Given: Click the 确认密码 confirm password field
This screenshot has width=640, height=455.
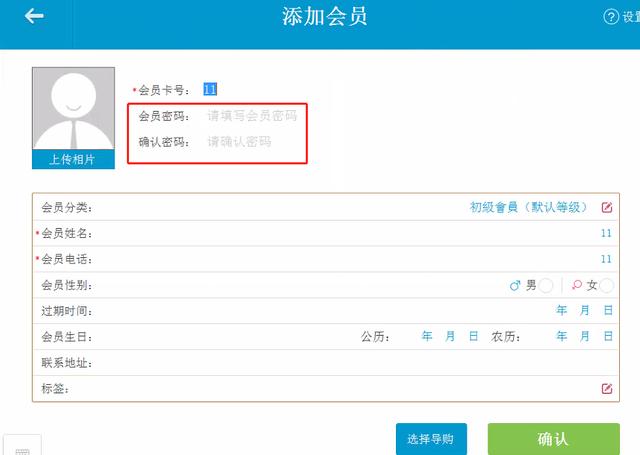Looking at the screenshot, I should pyautogui.click(x=251, y=142).
